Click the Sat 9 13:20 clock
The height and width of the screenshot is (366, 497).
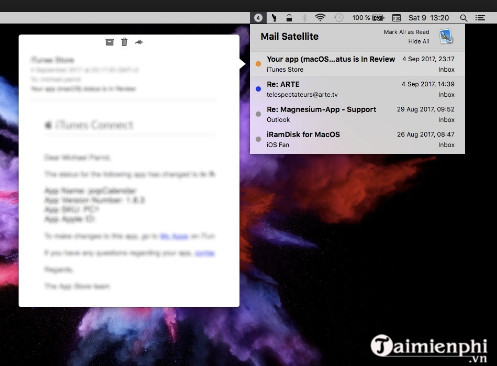coord(429,18)
